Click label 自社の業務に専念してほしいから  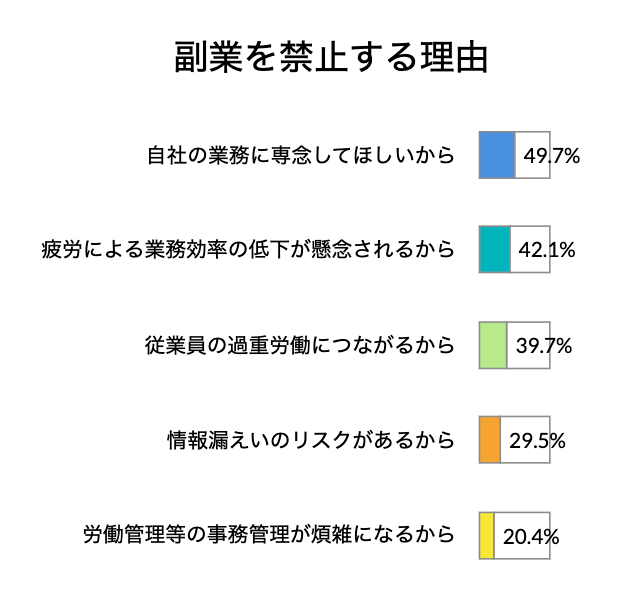point(300,155)
